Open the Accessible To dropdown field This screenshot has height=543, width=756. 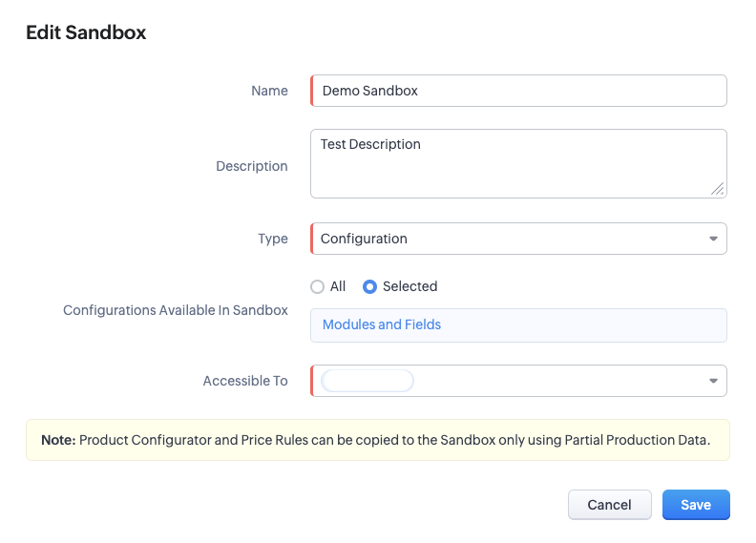(x=518, y=381)
